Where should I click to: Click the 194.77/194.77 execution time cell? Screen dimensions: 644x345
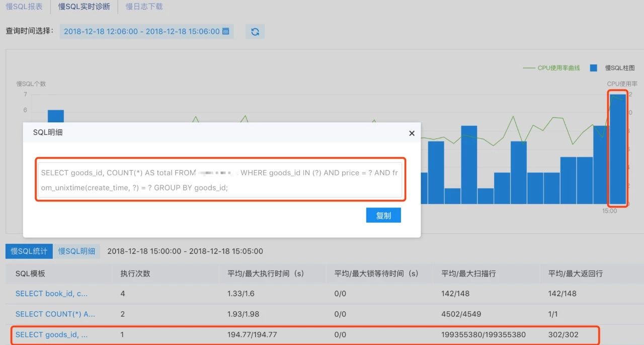(x=253, y=334)
